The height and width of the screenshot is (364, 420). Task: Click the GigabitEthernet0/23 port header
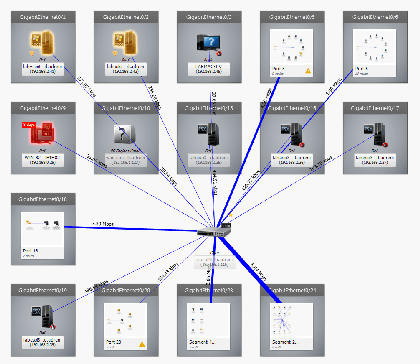(x=209, y=290)
